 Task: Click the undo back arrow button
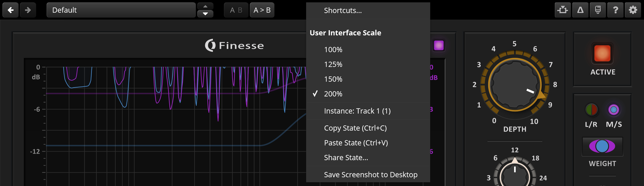[x=11, y=10]
